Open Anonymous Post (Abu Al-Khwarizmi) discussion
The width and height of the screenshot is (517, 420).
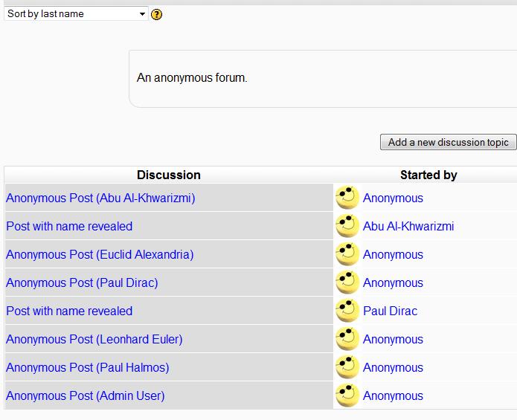(100, 198)
